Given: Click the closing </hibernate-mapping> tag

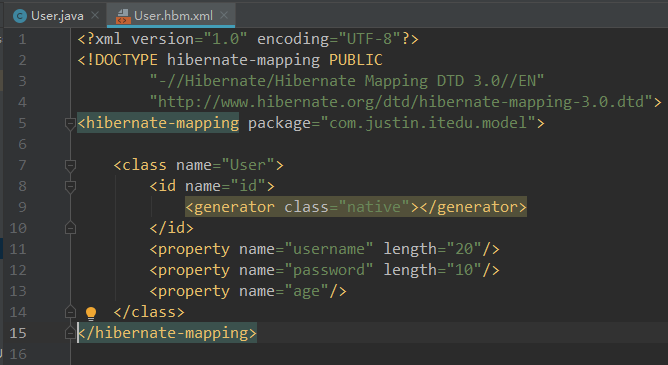Looking at the screenshot, I should (x=167, y=333).
